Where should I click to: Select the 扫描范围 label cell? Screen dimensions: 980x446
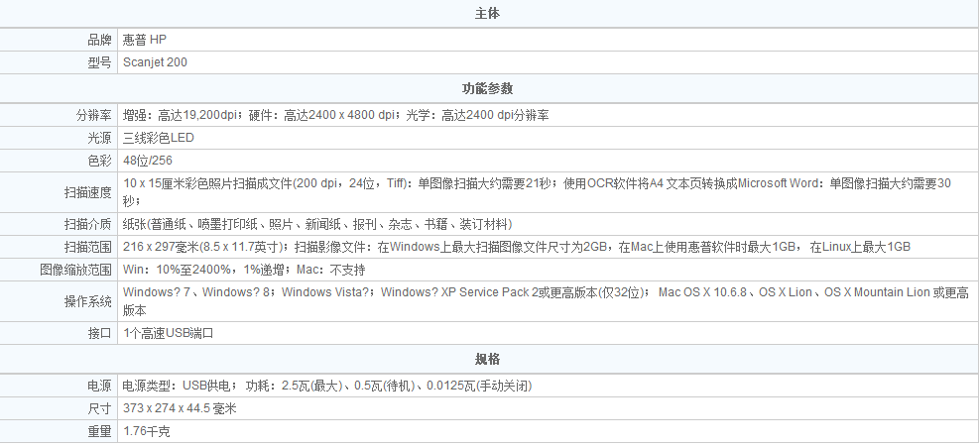59,246
